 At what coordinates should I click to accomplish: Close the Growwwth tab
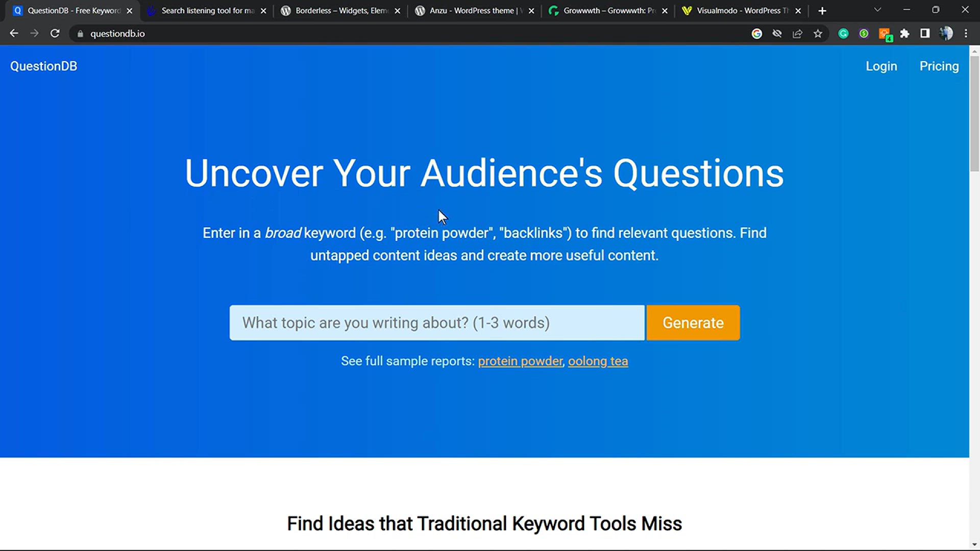pos(665,11)
